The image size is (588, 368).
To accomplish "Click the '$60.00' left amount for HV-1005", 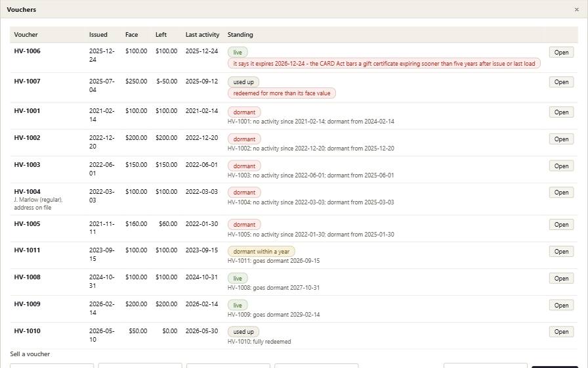I will (168, 224).
